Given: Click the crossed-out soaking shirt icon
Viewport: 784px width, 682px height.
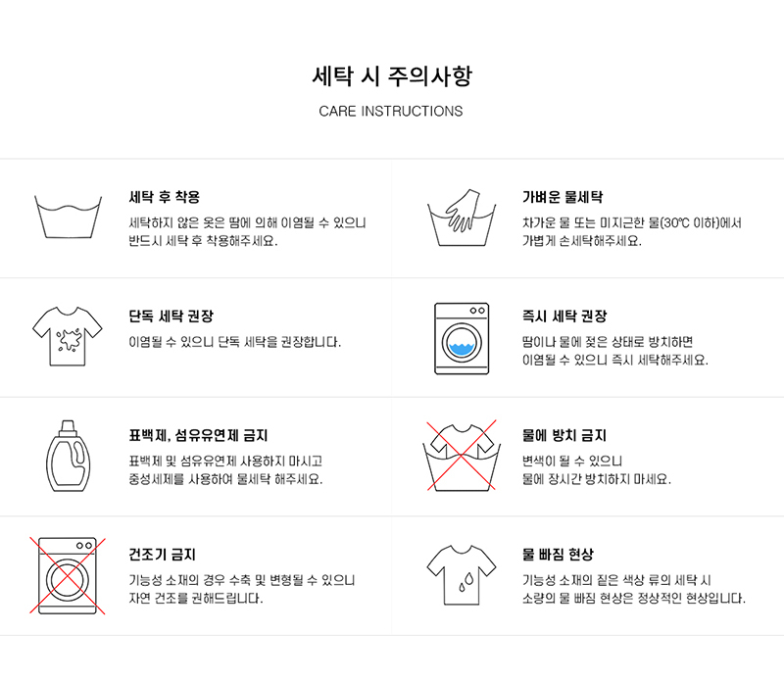Looking at the screenshot, I should (461, 457).
